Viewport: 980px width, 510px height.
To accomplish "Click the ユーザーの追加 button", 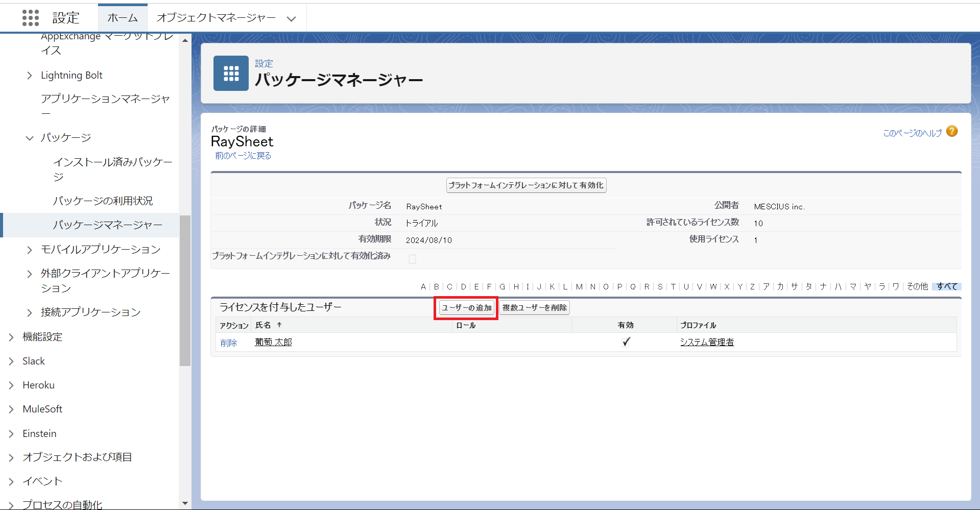I will pos(467,308).
